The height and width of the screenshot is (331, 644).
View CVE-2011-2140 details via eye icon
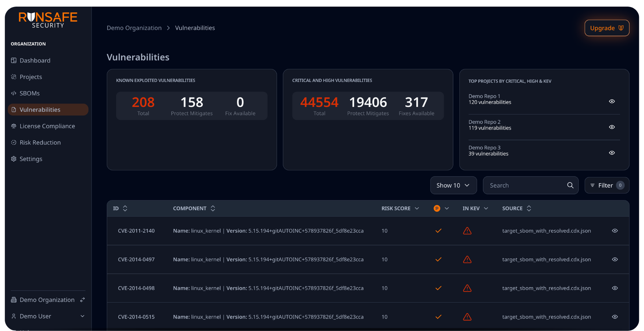(x=615, y=231)
